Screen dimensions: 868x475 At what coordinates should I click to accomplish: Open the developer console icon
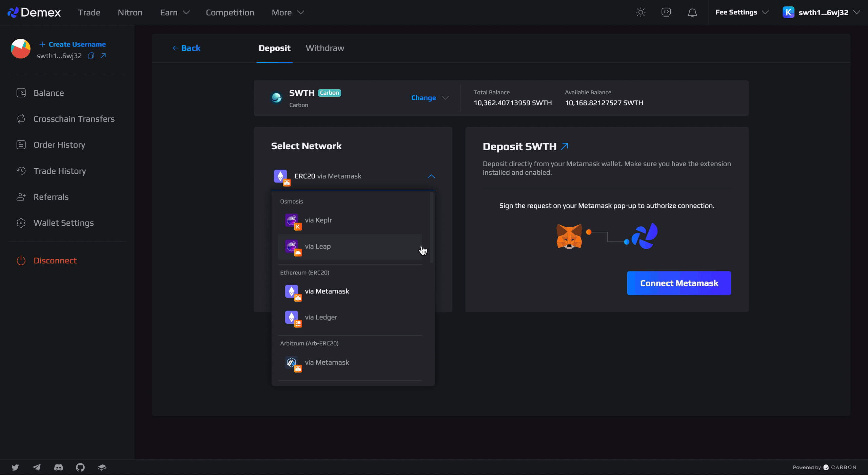[666, 13]
